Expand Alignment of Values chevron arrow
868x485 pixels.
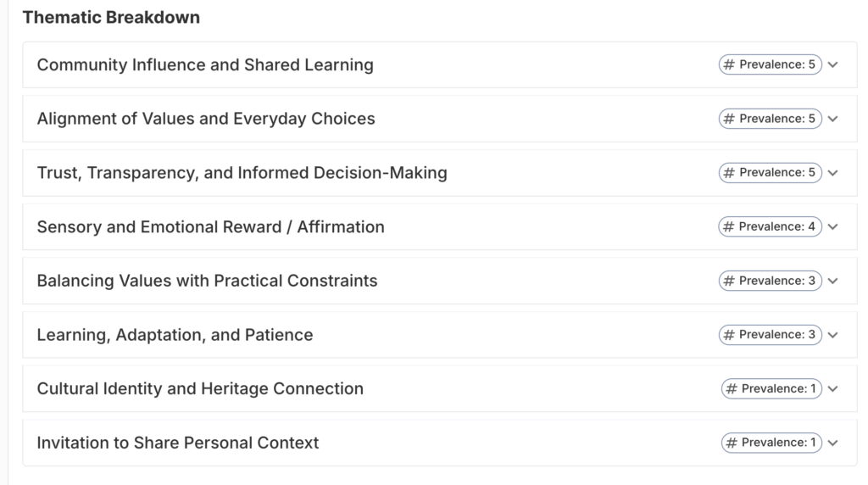coord(833,119)
